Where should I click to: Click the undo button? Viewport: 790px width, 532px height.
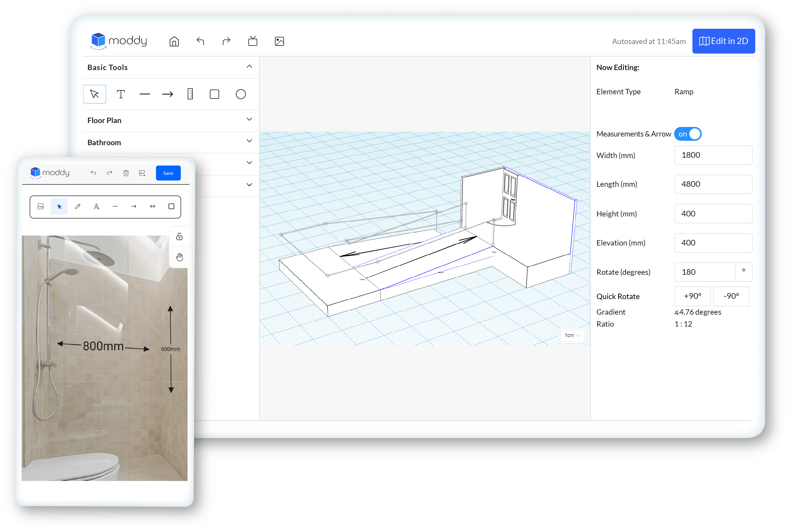tap(201, 40)
